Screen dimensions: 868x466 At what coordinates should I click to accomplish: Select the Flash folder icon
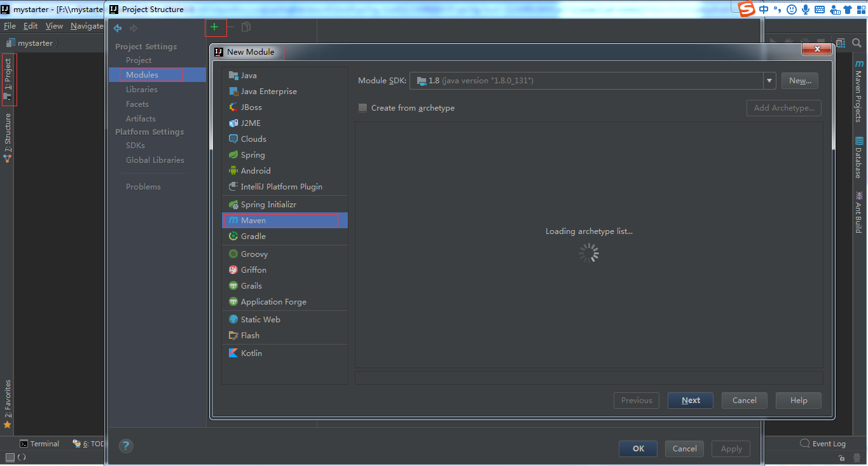233,336
